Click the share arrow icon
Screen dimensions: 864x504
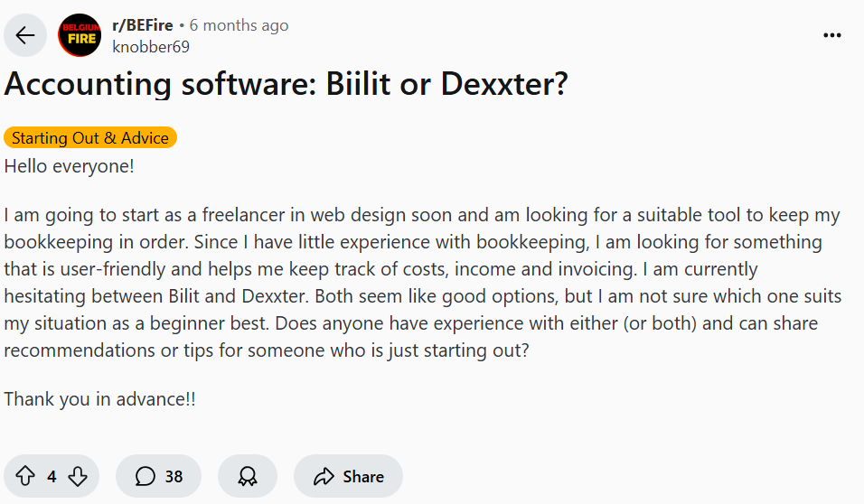coord(324,476)
